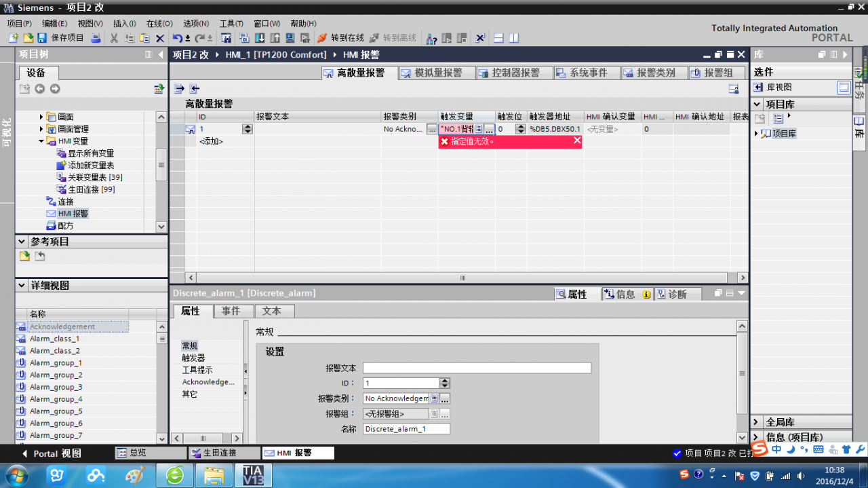Click the open project toolbar icon
The height and width of the screenshot is (488, 868).
click(x=28, y=38)
